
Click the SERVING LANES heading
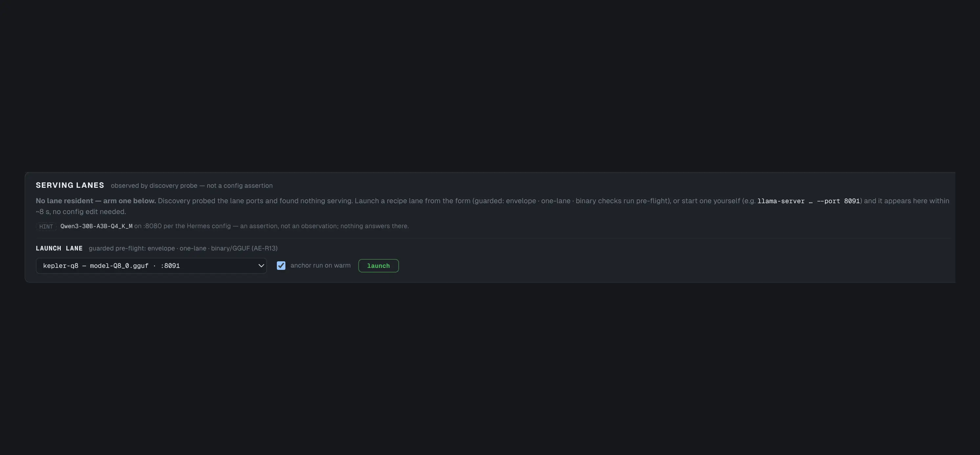[x=70, y=185]
